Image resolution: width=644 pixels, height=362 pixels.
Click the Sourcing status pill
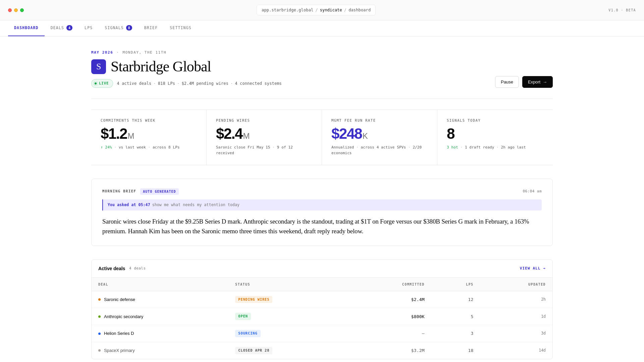click(248, 334)
